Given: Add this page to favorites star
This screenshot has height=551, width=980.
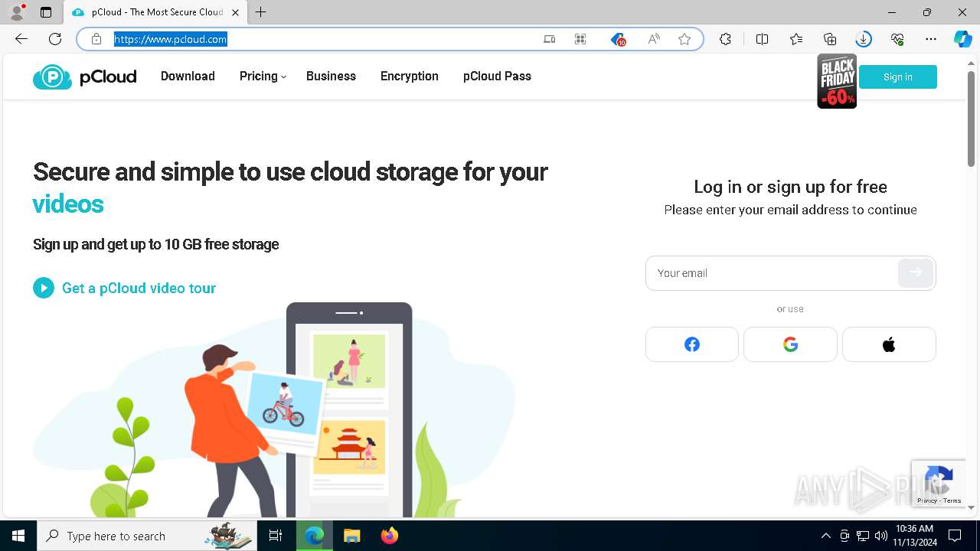Looking at the screenshot, I should [684, 39].
